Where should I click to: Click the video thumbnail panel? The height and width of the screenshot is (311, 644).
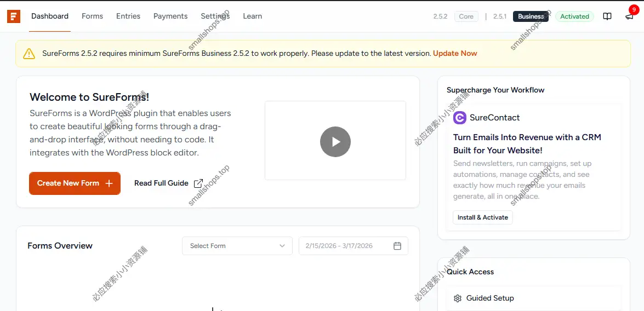pyautogui.click(x=335, y=140)
